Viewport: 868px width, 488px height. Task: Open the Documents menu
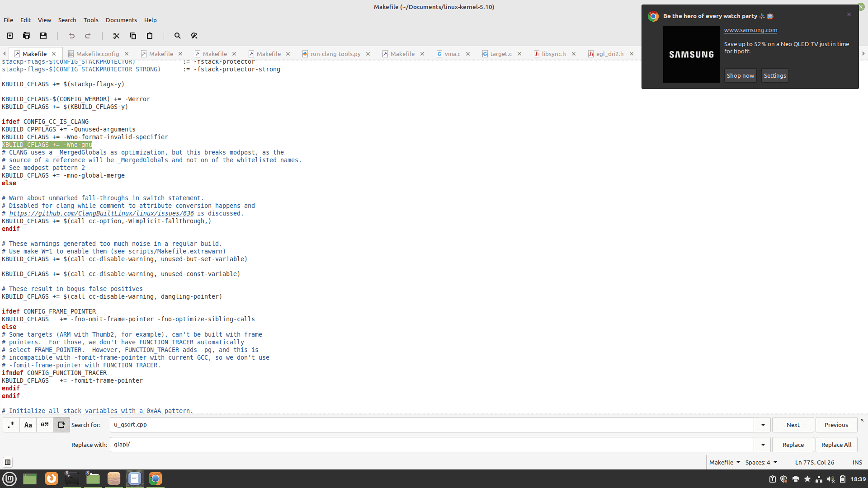pos(121,20)
